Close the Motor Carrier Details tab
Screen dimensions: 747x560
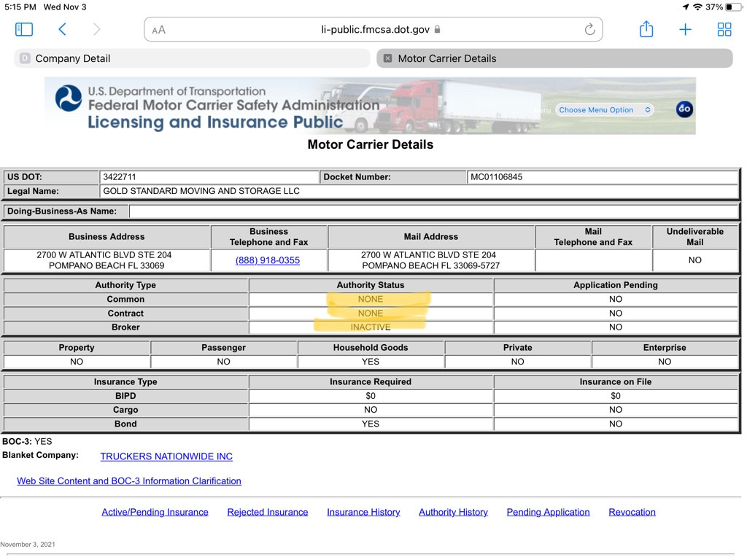coord(387,58)
